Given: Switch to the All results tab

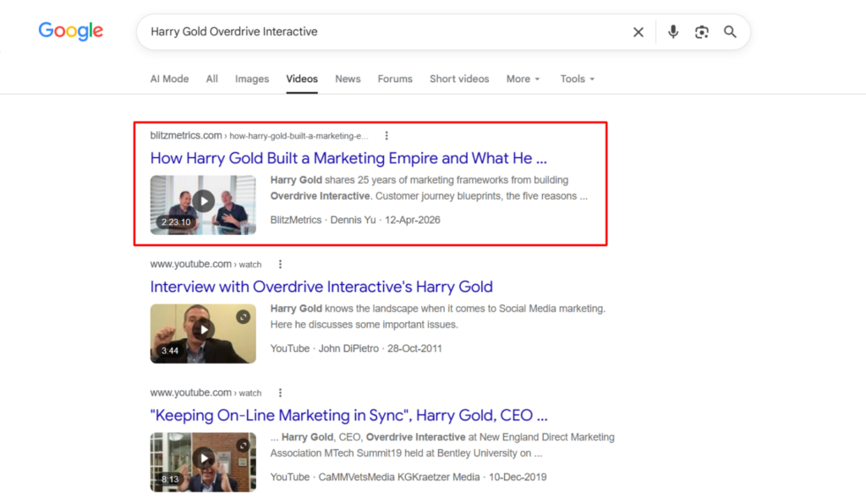Looking at the screenshot, I should tap(212, 79).
